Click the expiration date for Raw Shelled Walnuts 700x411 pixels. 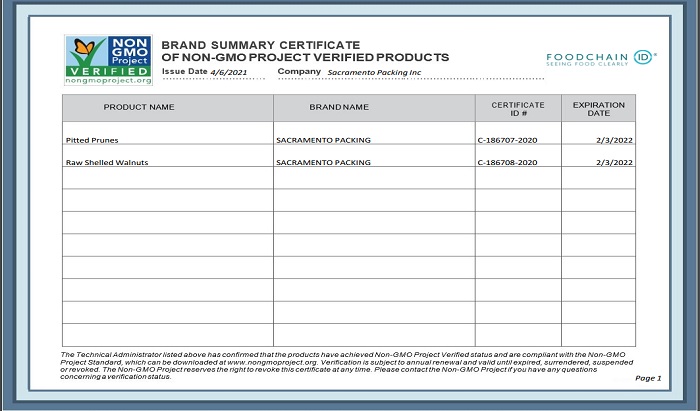coord(614,162)
